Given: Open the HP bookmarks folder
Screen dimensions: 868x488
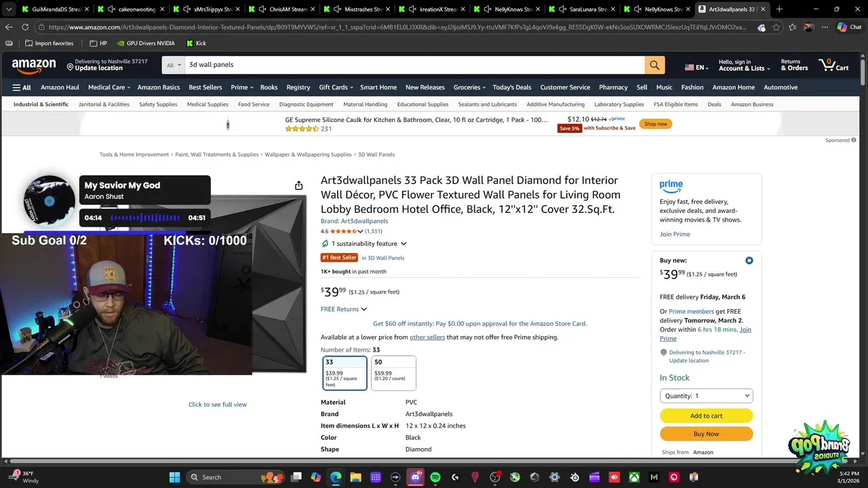Looking at the screenshot, I should [98, 43].
